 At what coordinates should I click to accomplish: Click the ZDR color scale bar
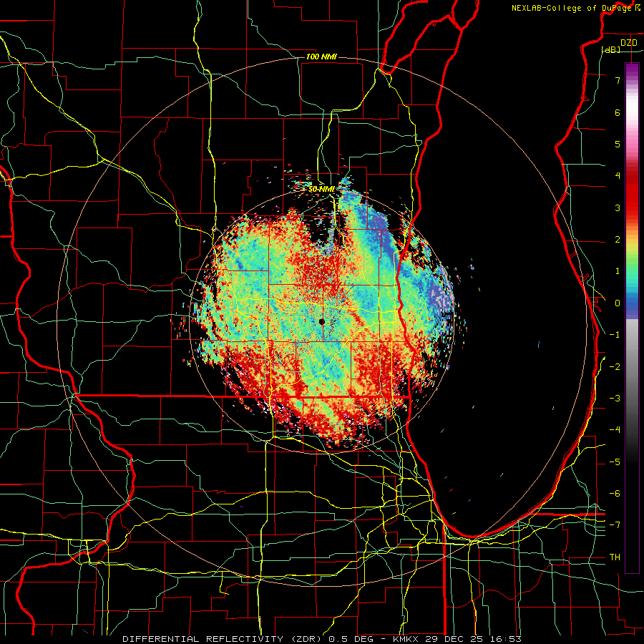[x=632, y=318]
